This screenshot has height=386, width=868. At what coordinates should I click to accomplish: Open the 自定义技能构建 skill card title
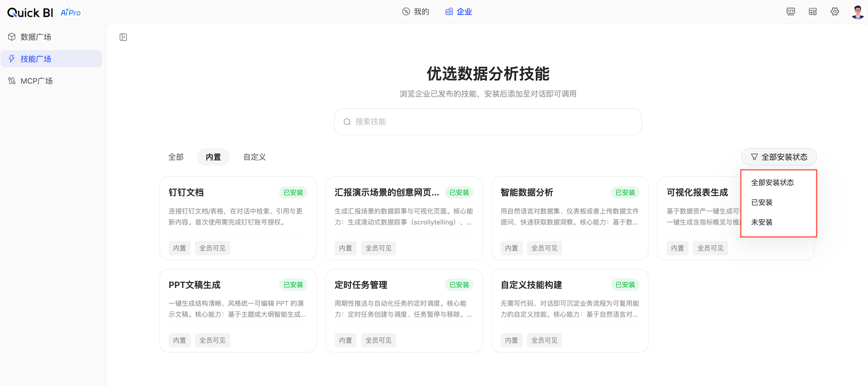531,285
